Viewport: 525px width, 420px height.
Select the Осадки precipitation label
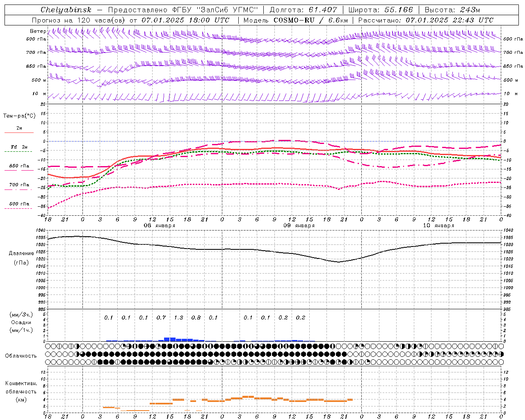[x=21, y=322]
